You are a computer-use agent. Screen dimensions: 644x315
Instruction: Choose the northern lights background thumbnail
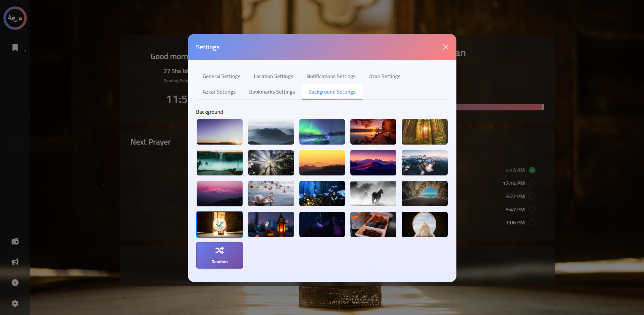322,132
